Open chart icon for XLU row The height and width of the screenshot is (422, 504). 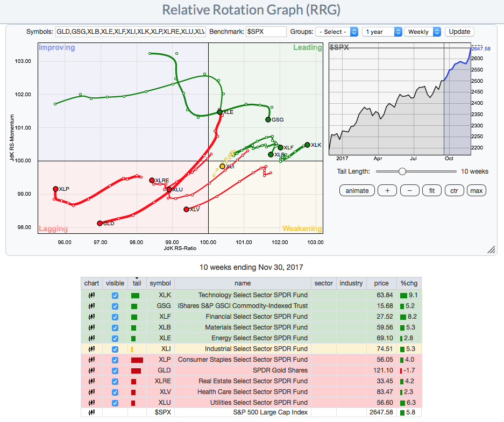(x=91, y=403)
